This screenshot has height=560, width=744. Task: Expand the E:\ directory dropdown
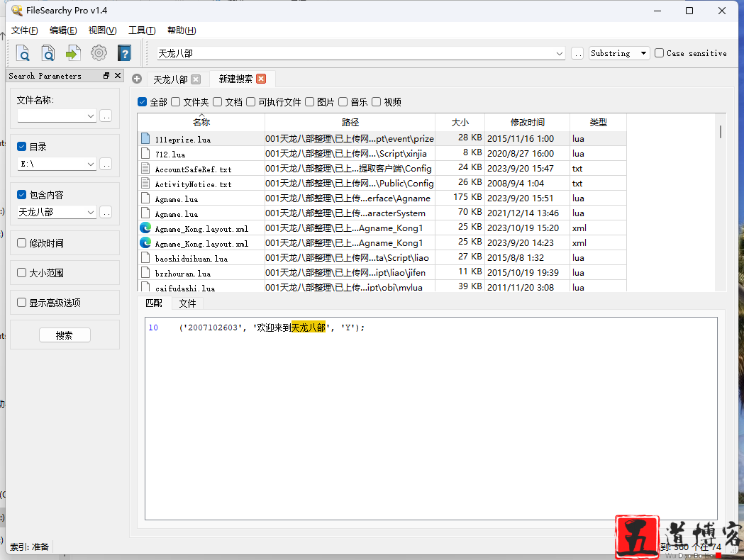[91, 164]
